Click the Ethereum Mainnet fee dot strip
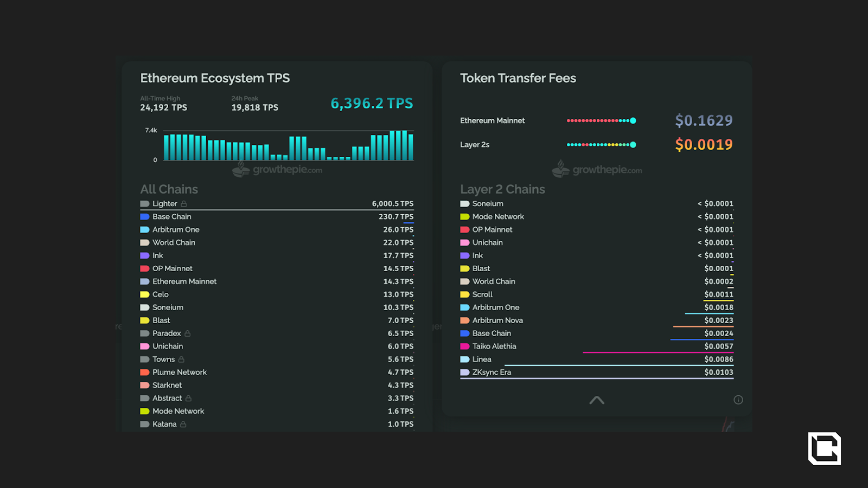The height and width of the screenshot is (488, 868). [602, 121]
